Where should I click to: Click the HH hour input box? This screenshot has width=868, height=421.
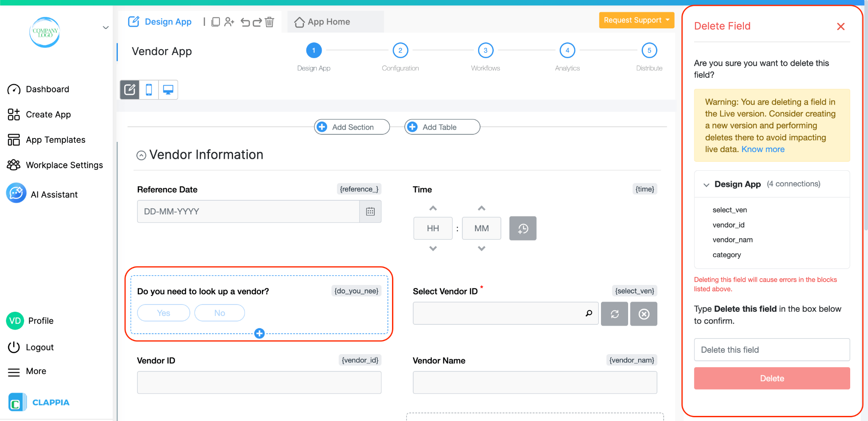pos(433,228)
